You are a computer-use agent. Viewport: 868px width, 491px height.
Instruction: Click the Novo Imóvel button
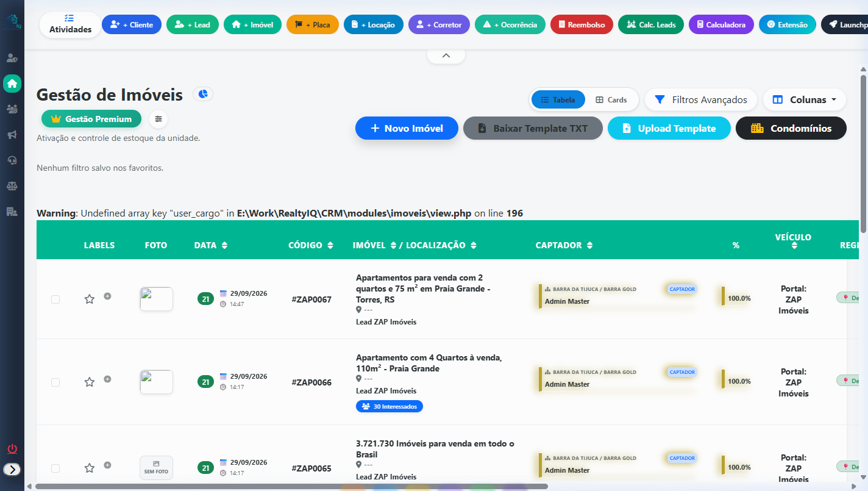[x=407, y=128]
